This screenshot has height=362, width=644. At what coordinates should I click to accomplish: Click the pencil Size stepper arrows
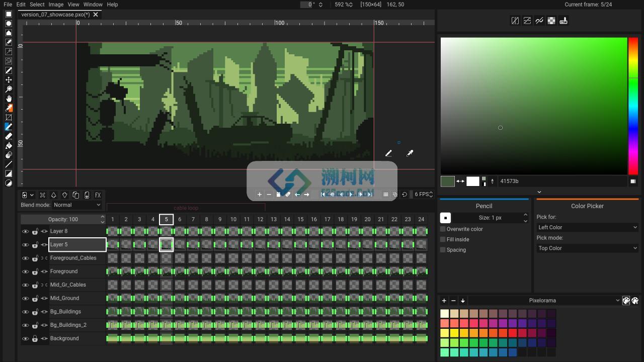click(525, 218)
